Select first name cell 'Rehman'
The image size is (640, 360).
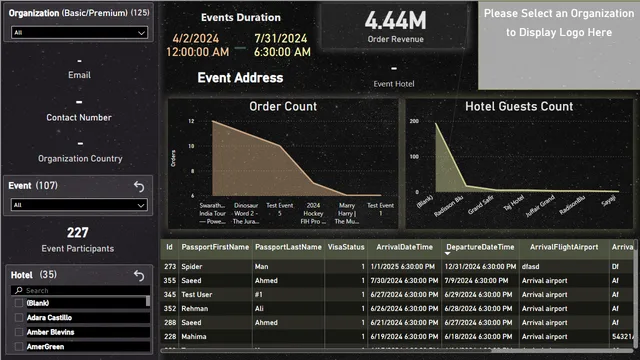195,309
